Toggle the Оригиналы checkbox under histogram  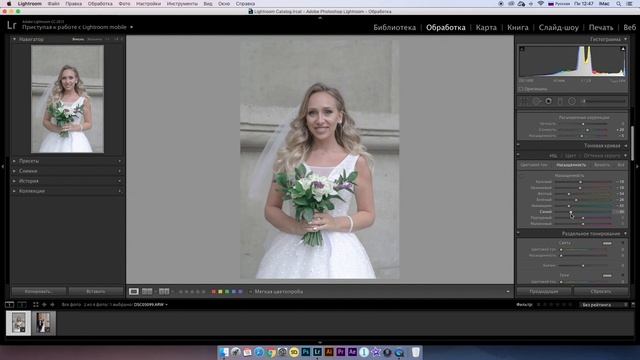coord(521,89)
